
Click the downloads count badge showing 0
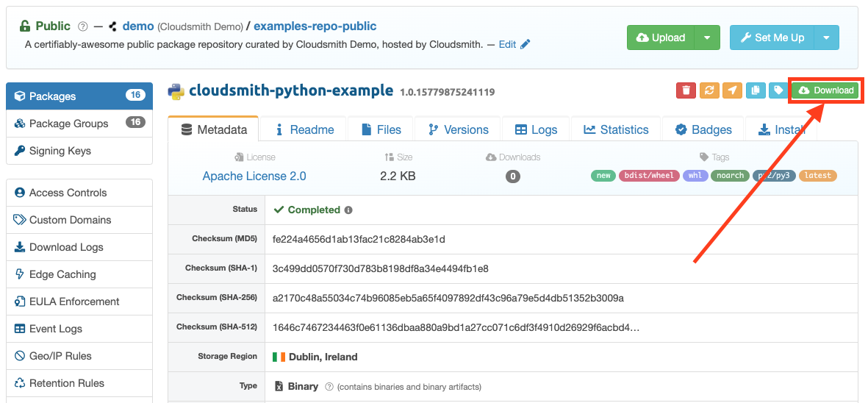[512, 176]
